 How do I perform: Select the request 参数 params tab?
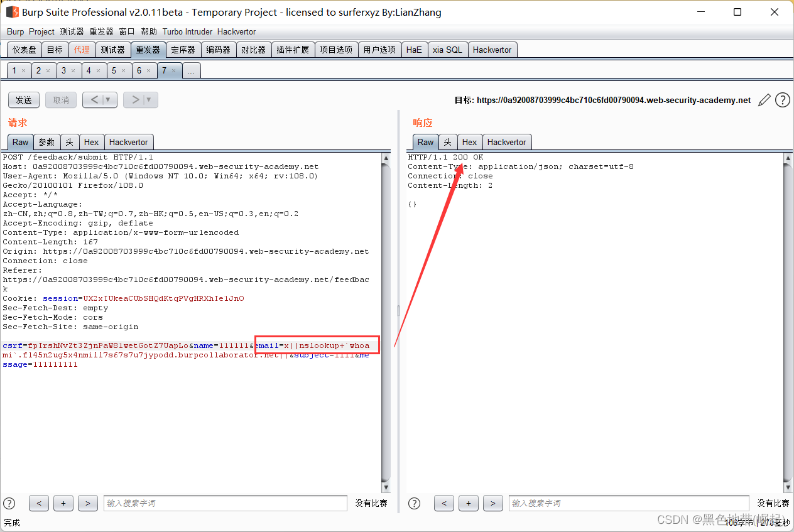(46, 142)
